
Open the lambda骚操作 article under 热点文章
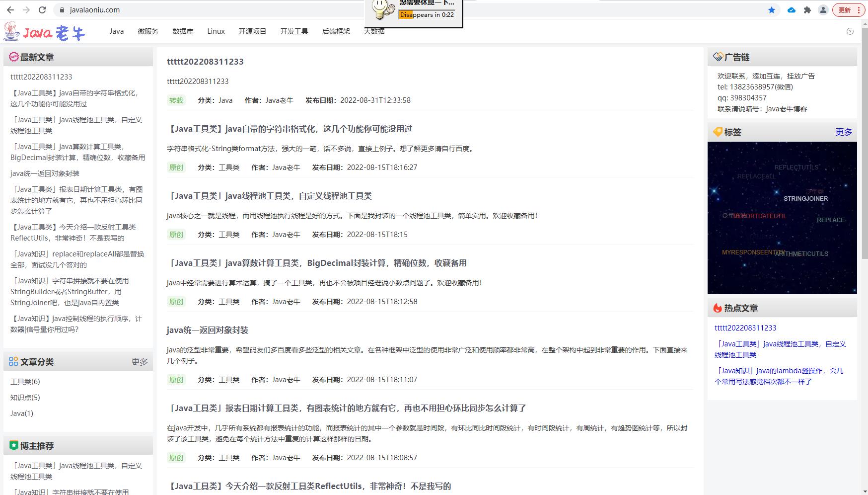point(780,376)
